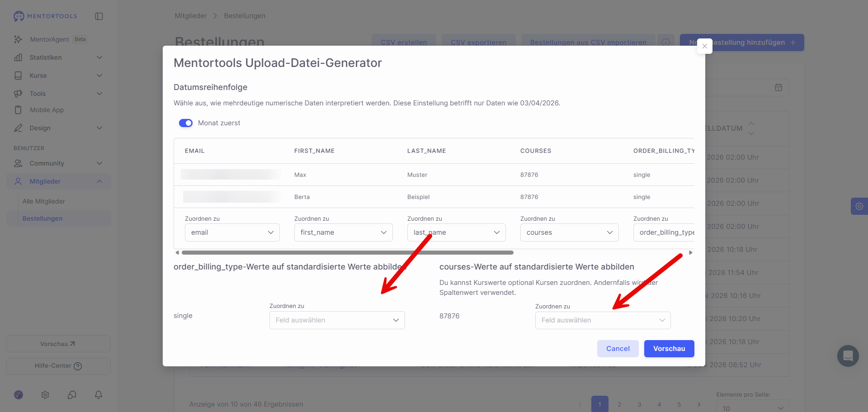Image resolution: width=868 pixels, height=412 pixels.
Task: Go to the next results page arrow
Action: pos(699,404)
